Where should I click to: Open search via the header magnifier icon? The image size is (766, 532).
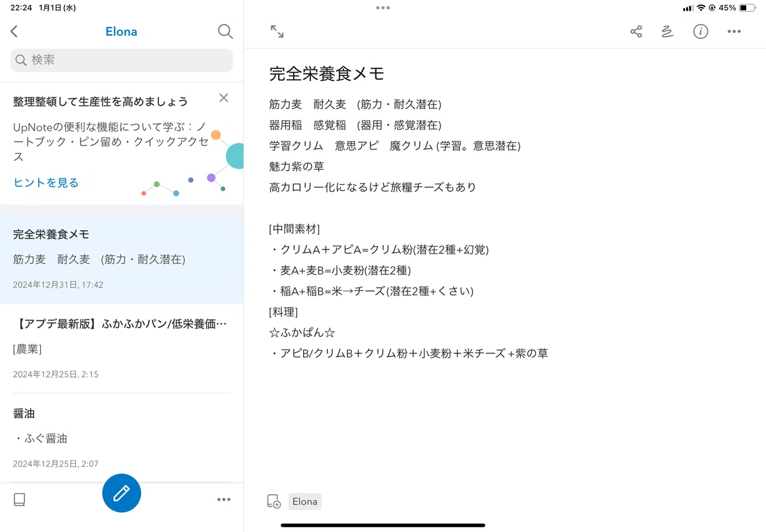point(225,31)
